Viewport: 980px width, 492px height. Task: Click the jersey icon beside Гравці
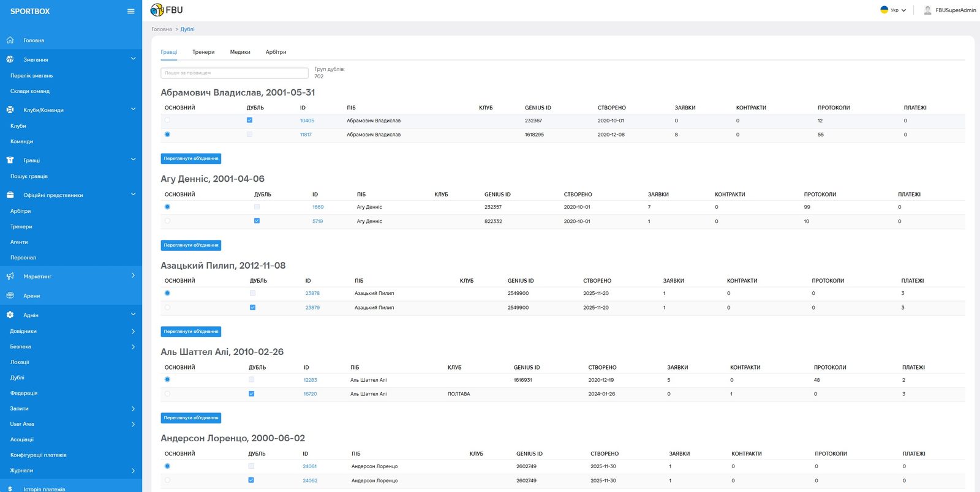click(10, 160)
